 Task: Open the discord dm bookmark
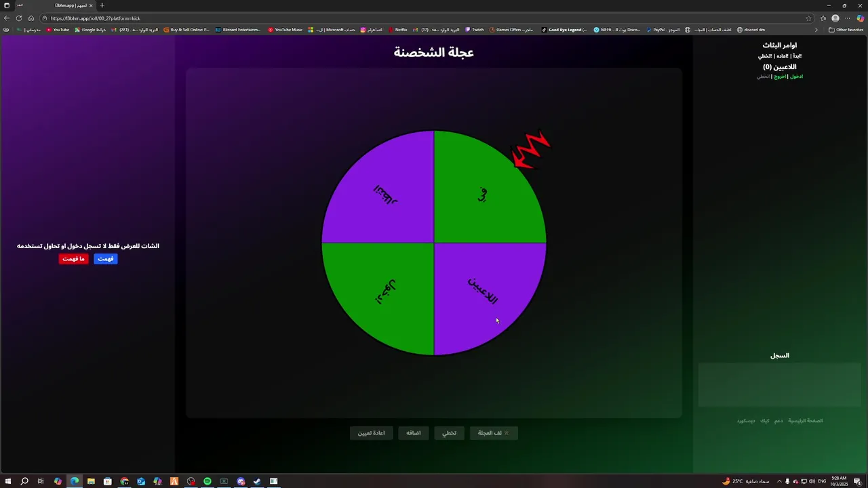tap(751, 30)
